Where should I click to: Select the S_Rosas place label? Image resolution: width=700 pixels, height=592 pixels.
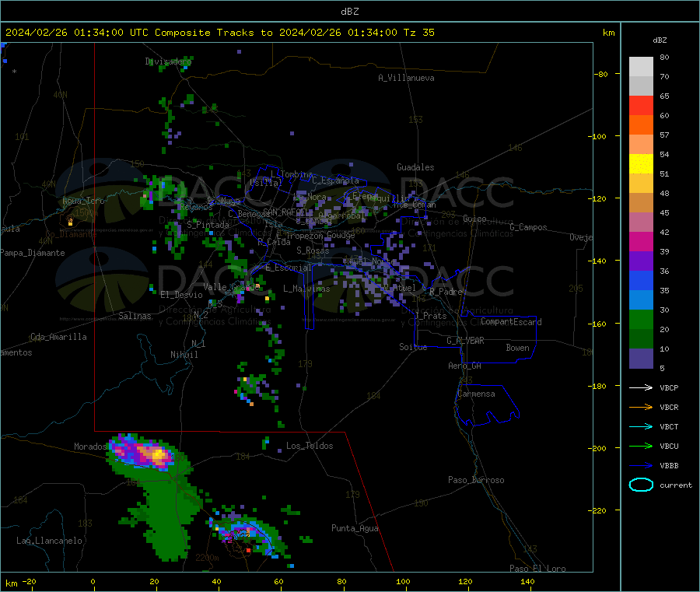click(313, 250)
